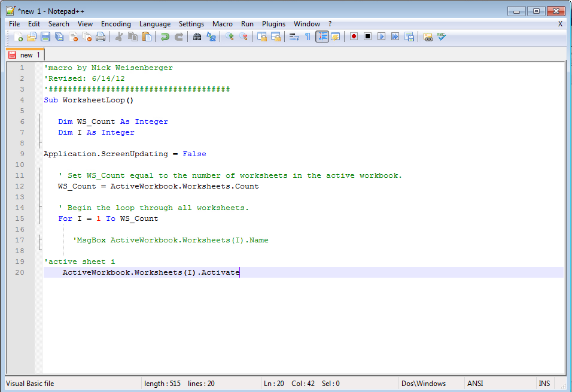Run macro multiple times icon
This screenshot has height=392, width=572.
[x=395, y=37]
